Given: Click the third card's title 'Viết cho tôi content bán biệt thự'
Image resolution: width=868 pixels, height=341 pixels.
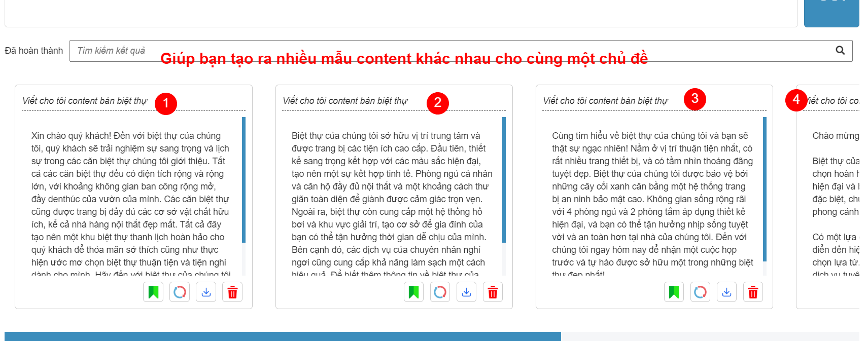Looking at the screenshot, I should point(605,101).
